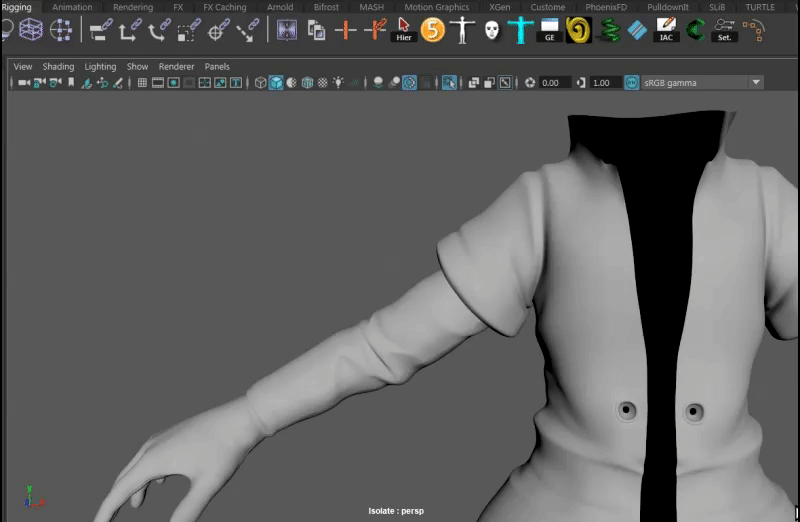Click the camera bookmark icon
Image resolution: width=800 pixels, height=522 pixels.
tap(71, 83)
